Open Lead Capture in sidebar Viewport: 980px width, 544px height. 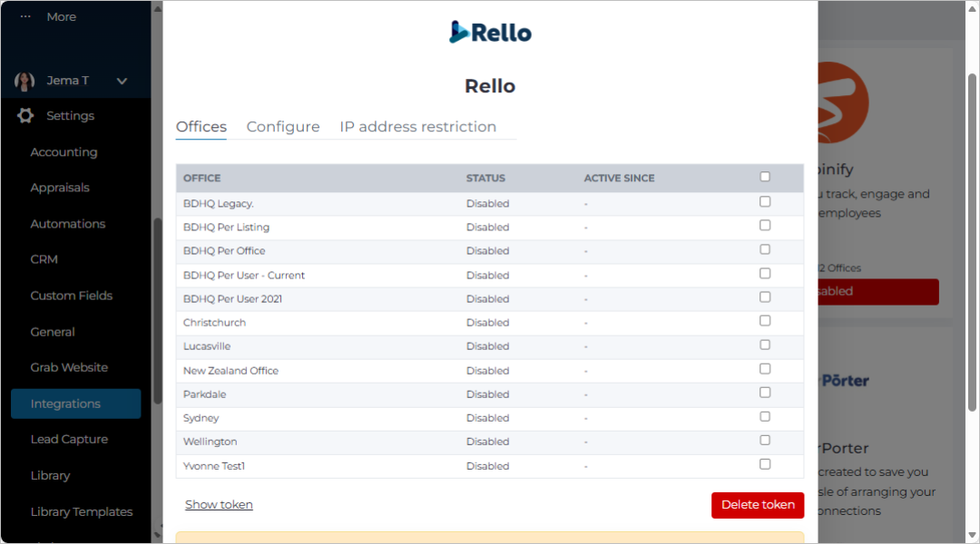[69, 439]
